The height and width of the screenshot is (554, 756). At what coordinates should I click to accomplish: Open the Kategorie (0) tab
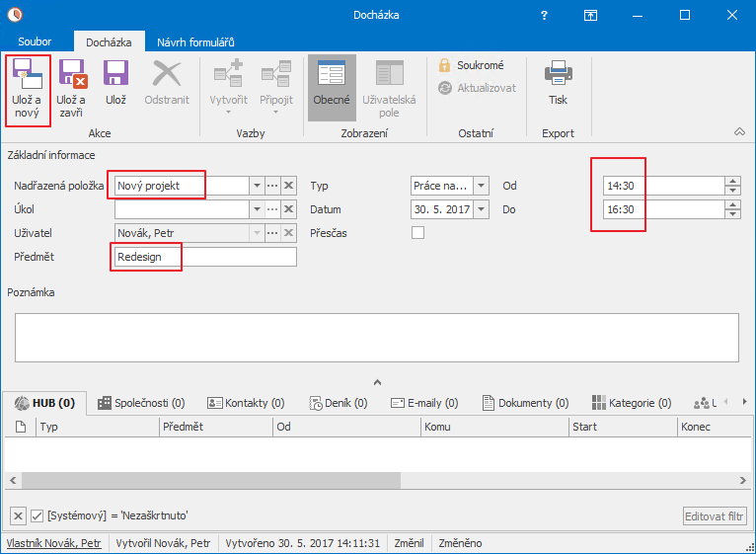(632, 403)
